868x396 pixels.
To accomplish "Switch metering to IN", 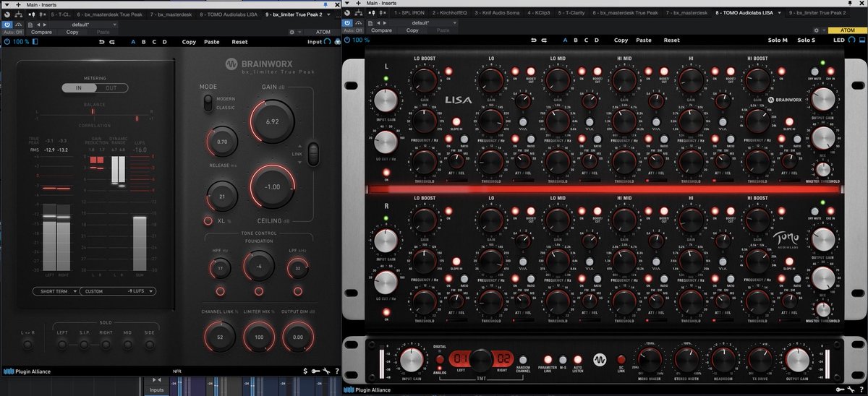I will pyautogui.click(x=78, y=87).
